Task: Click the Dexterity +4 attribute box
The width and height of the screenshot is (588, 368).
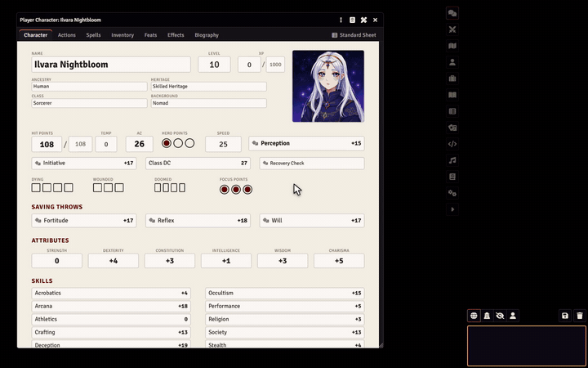Action: pyautogui.click(x=114, y=261)
